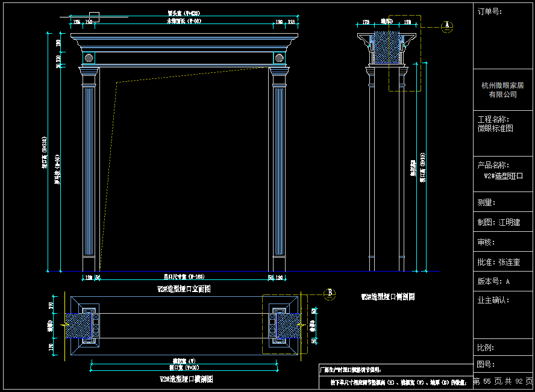
Task: Select the W2#造型垭口侧剖图 title text
Action: point(387,297)
